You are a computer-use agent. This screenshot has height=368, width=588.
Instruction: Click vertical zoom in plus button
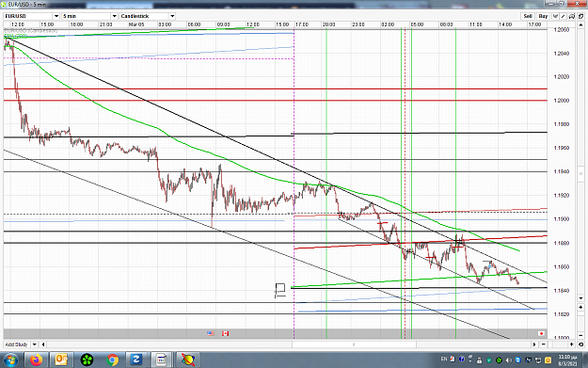[580, 307]
